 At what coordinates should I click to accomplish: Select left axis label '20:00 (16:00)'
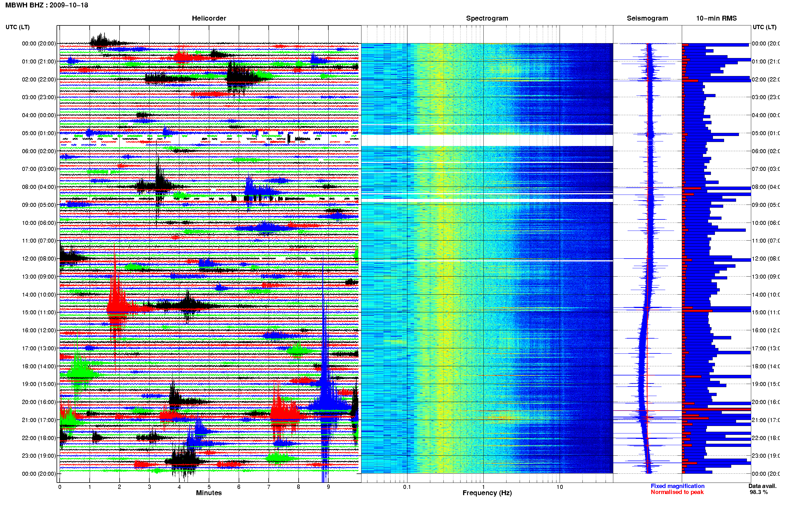point(39,402)
